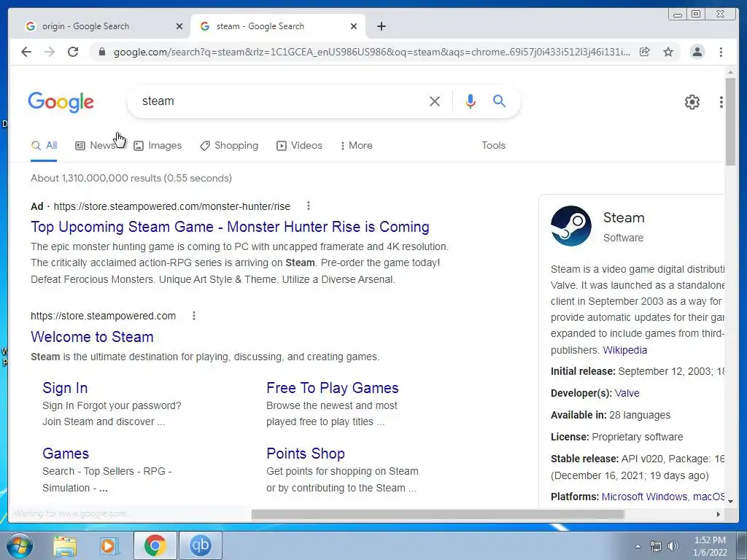Open the Valve developer link
Viewport: 747px width, 560px height.
pos(627,393)
